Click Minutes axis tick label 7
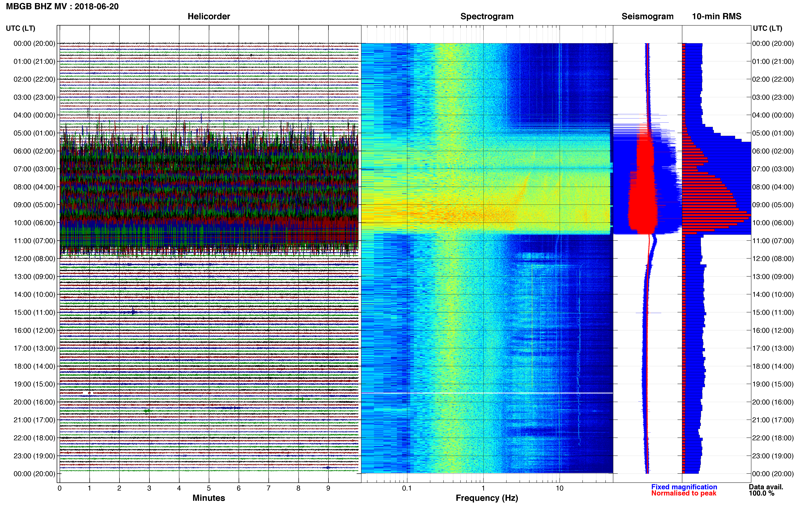The height and width of the screenshot is (508, 812). 269,488
